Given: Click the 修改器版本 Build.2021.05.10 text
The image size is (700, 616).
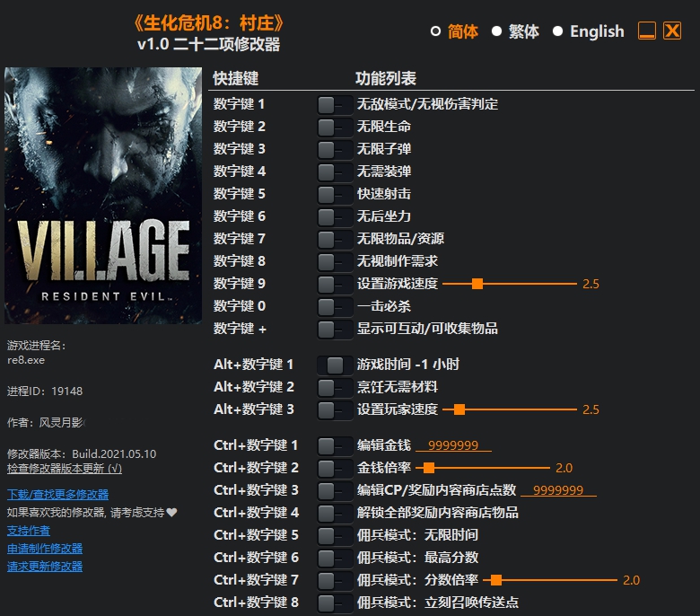Looking at the screenshot, I should tap(82, 454).
